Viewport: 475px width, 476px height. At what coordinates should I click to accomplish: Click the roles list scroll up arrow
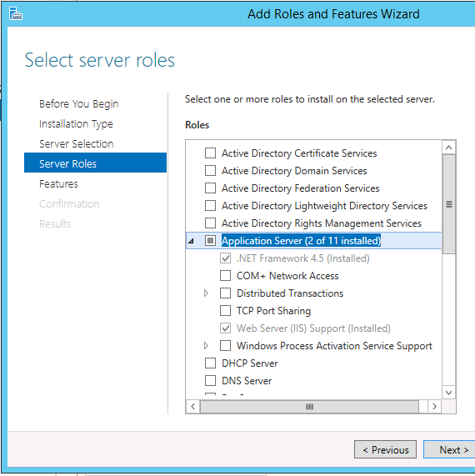(x=449, y=148)
